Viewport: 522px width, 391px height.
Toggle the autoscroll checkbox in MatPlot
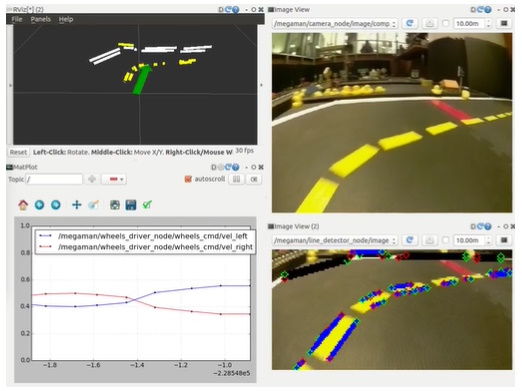[x=188, y=179]
